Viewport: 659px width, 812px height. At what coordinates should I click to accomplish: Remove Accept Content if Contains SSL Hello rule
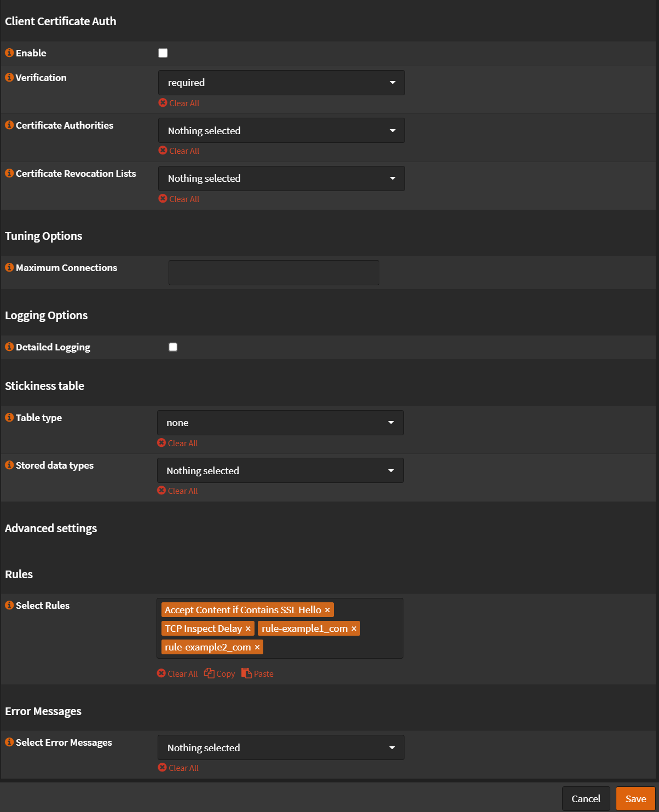point(327,609)
